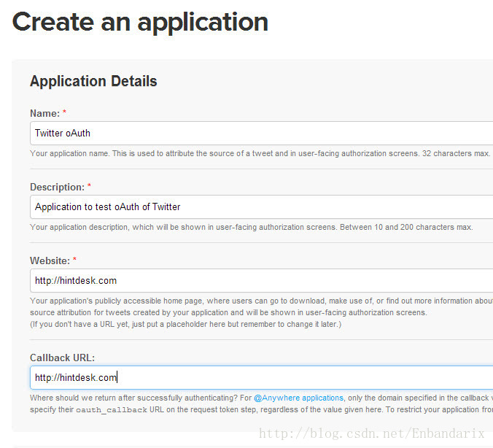Click the Website: field label
This screenshot has height=448, width=493.
[x=50, y=260]
